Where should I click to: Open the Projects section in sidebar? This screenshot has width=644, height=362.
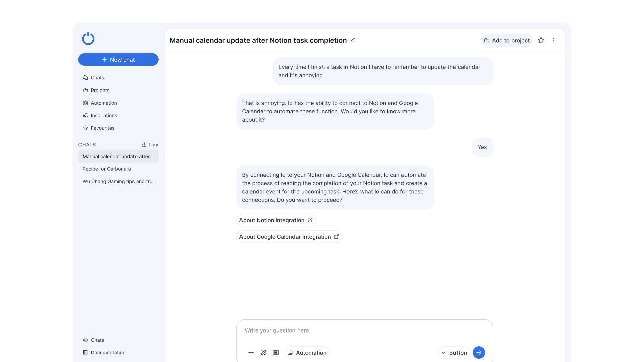pyautogui.click(x=100, y=90)
